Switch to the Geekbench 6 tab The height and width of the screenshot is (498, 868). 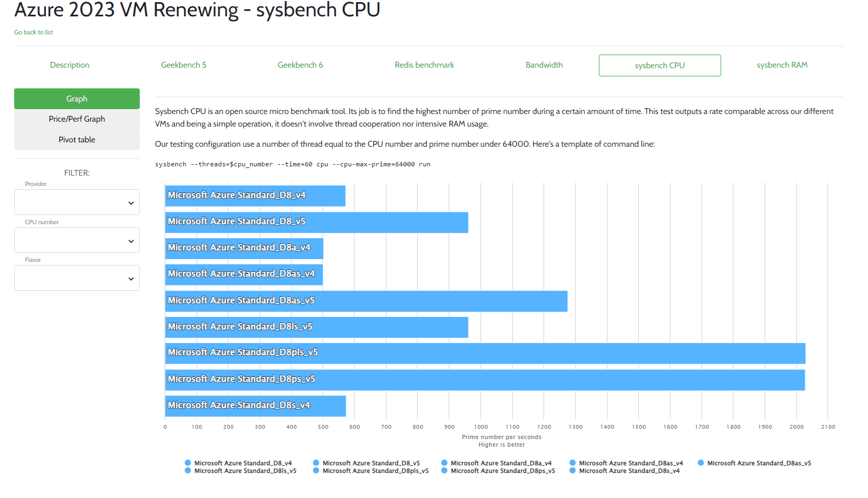point(300,64)
